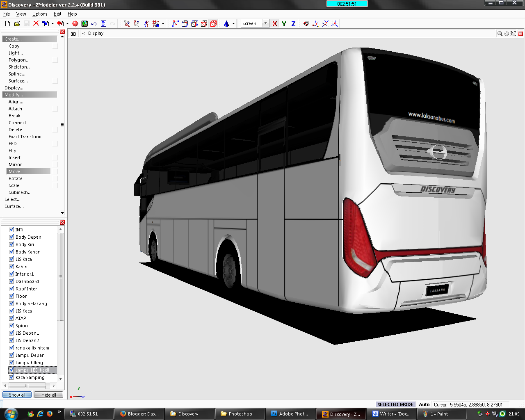Open the Edit menu
Image resolution: width=525 pixels, height=420 pixels.
pos(57,14)
